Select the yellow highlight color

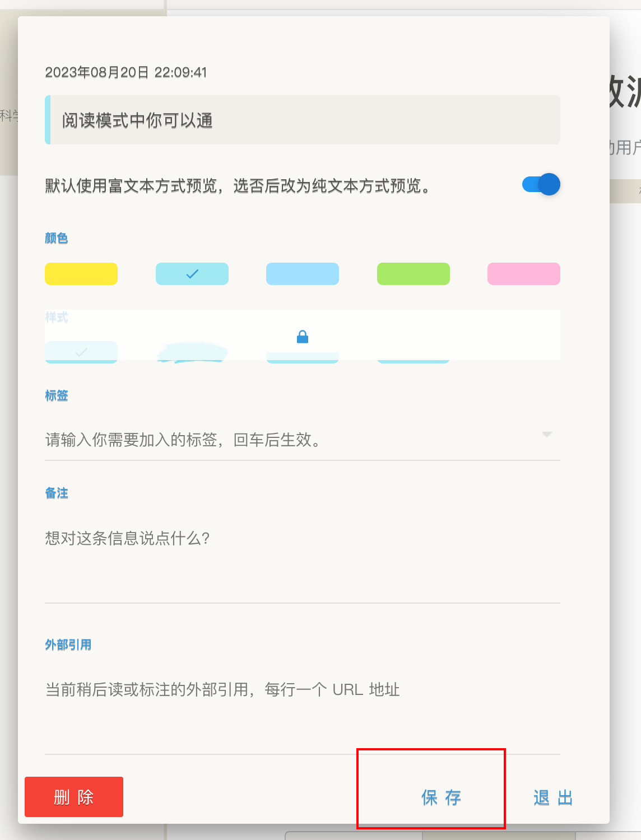pyautogui.click(x=81, y=274)
